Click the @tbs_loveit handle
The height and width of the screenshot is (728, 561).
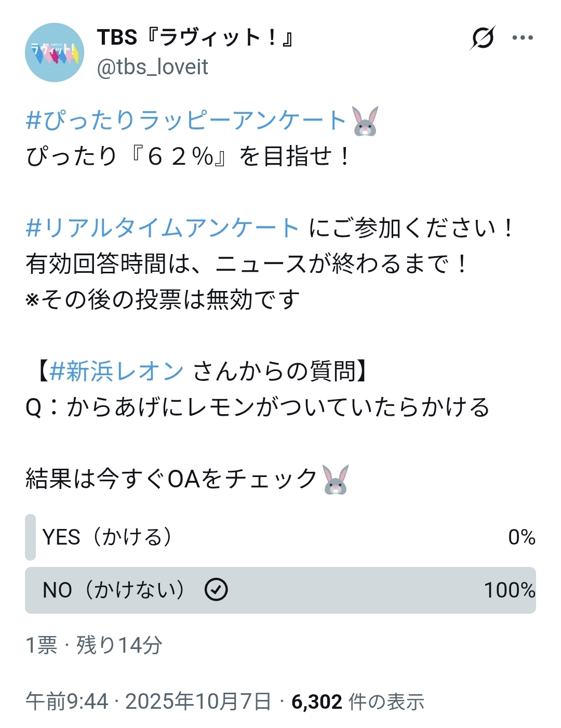(153, 67)
